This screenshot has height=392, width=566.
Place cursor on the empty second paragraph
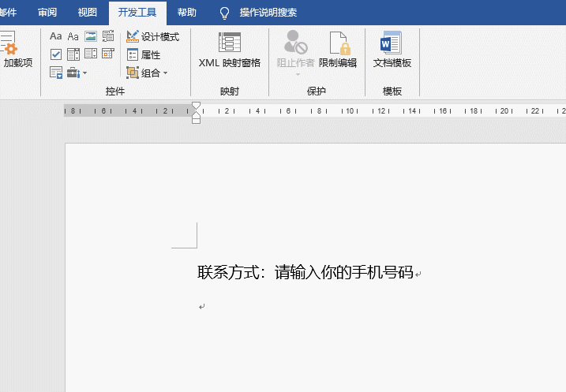[201, 307]
